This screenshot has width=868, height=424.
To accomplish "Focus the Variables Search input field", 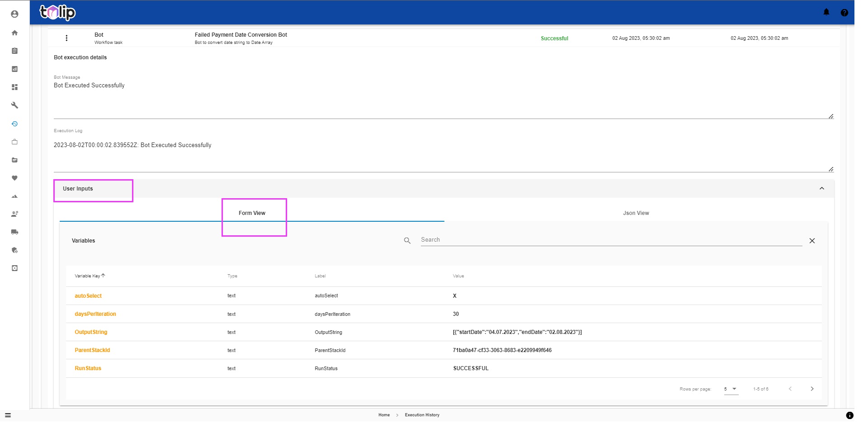I will pyautogui.click(x=611, y=240).
